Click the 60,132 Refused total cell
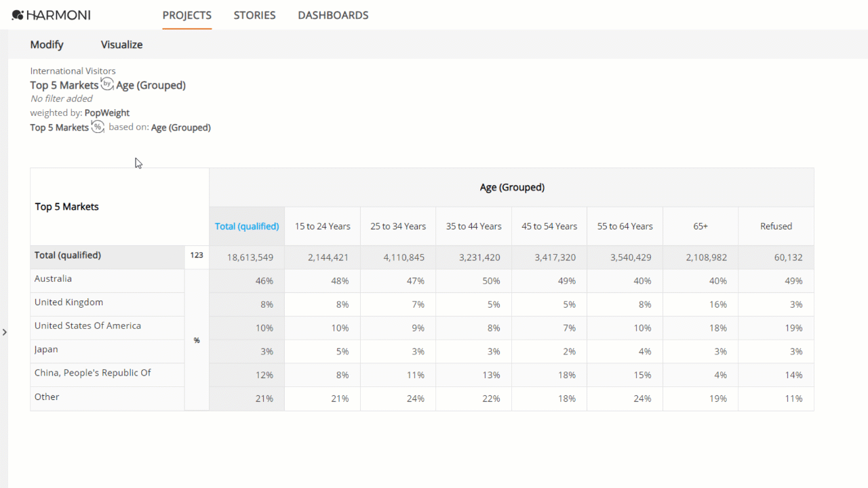The height and width of the screenshot is (488, 868). pyautogui.click(x=776, y=258)
